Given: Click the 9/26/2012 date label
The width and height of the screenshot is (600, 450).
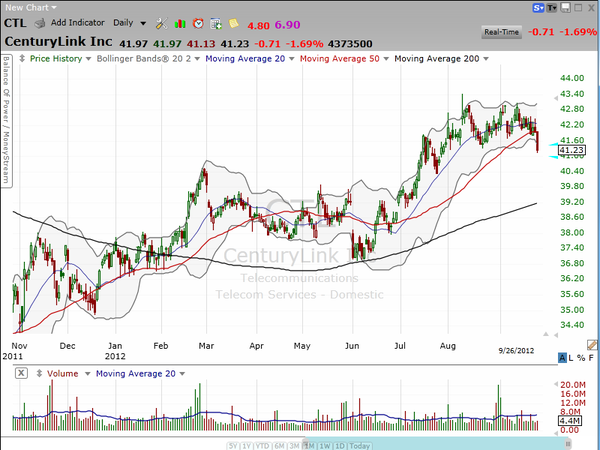Looking at the screenshot, I should pos(516,351).
